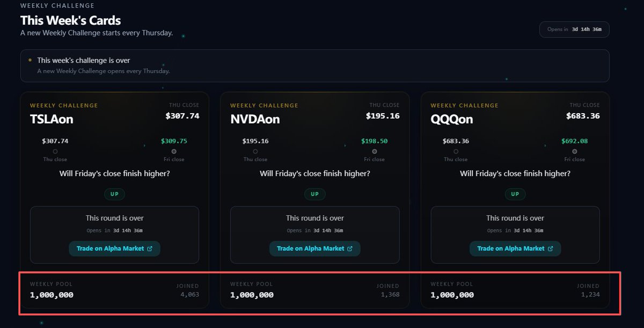
Task: Click the $307.74 Thu close price in TSLAon header
Action: coord(182,116)
